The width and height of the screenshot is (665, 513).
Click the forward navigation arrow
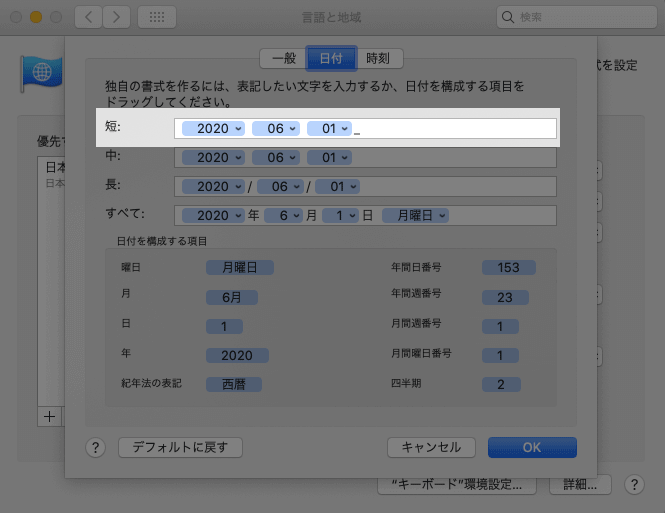click(x=118, y=17)
